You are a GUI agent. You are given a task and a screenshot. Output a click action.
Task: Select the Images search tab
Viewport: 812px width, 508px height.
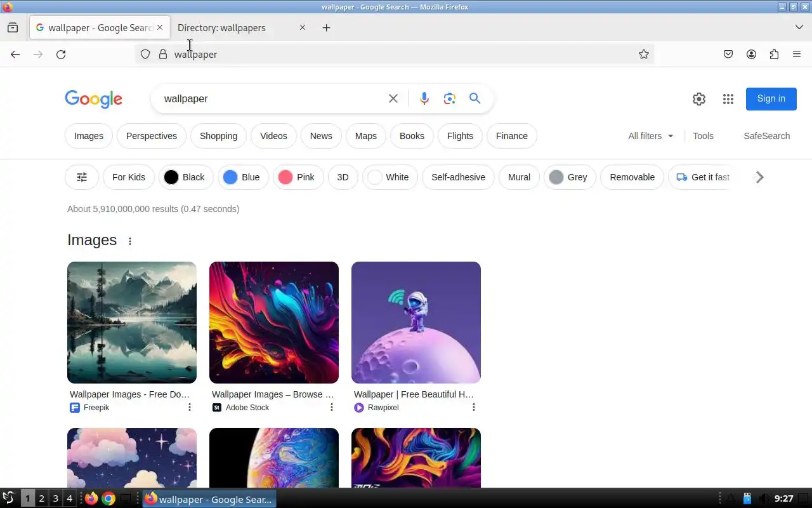pos(89,136)
